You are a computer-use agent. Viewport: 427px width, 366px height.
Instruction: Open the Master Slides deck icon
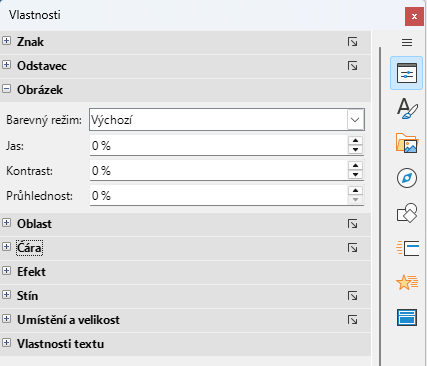click(407, 317)
